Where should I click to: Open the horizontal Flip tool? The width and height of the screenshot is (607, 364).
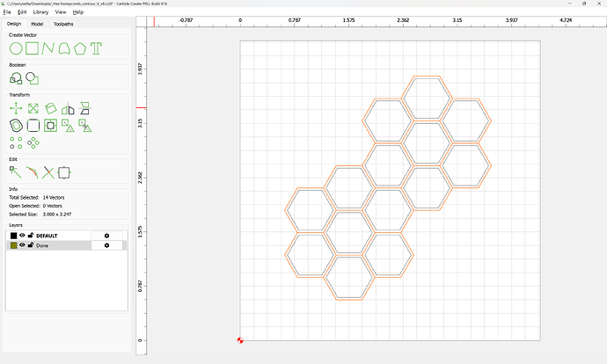pyautogui.click(x=84, y=108)
